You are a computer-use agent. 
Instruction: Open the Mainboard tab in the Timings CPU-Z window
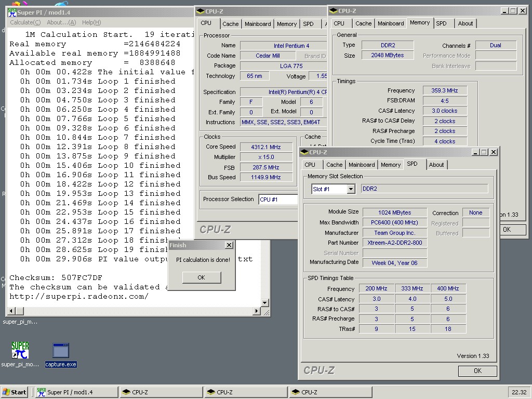click(391, 23)
